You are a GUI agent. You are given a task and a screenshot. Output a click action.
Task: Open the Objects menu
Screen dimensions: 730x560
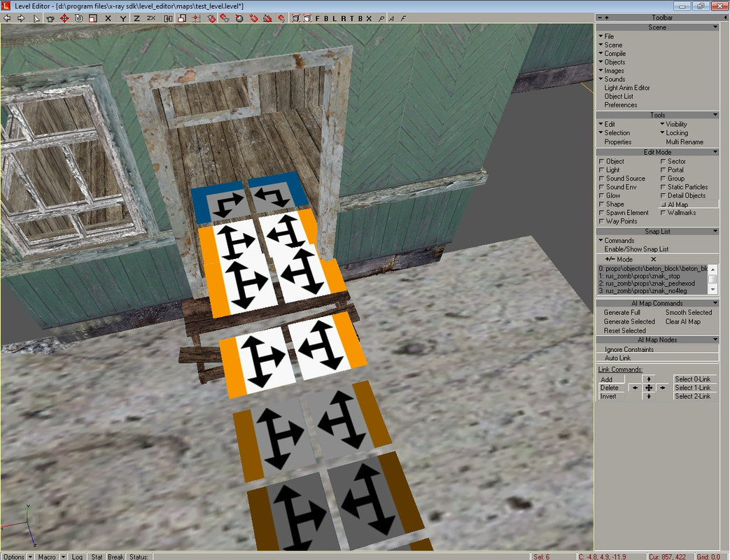coord(612,62)
